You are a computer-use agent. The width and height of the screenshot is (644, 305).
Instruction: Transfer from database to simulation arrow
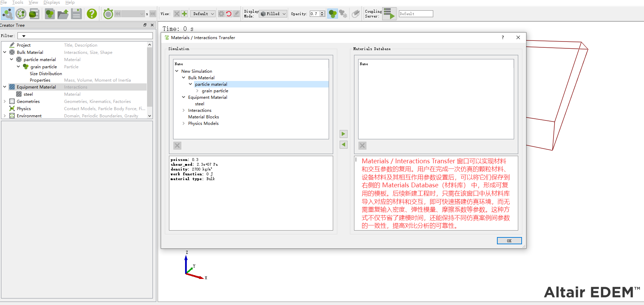(343, 145)
